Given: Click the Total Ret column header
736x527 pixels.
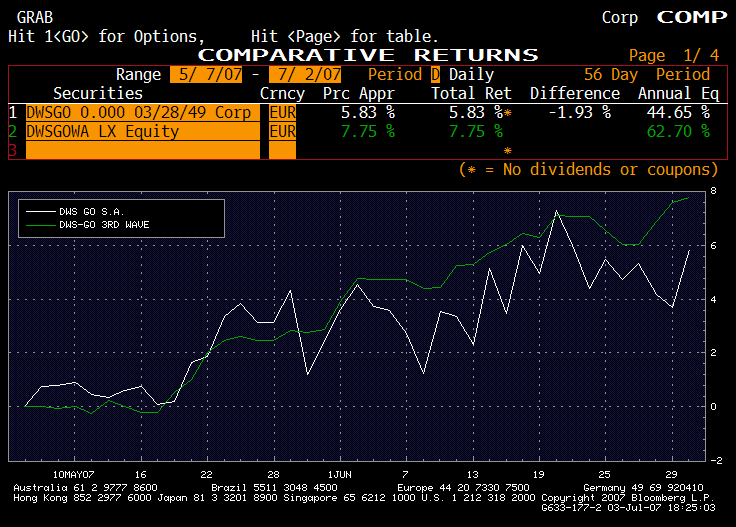Looking at the screenshot, I should point(471,93).
